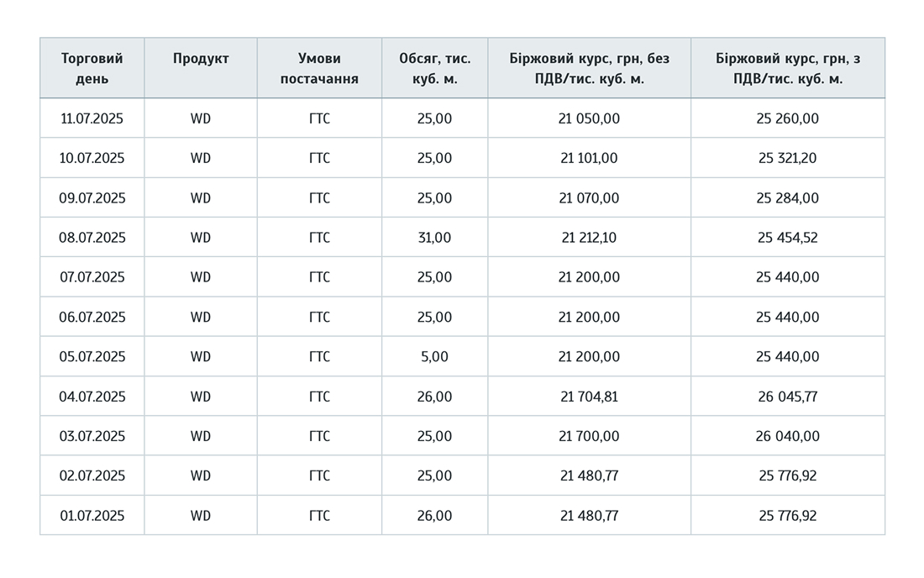Click the Обсяг, тис. куб. м. header
924x578 pixels.
[435, 68]
